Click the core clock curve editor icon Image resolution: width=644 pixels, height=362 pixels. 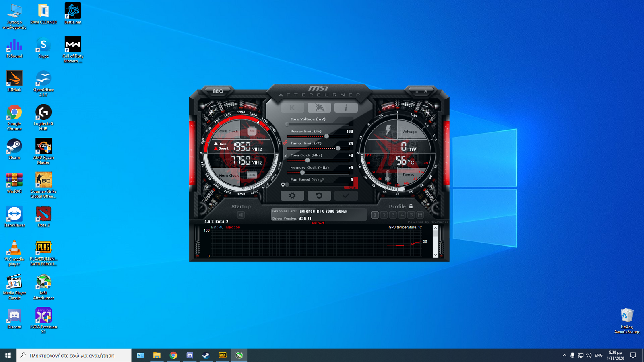pos(286,155)
